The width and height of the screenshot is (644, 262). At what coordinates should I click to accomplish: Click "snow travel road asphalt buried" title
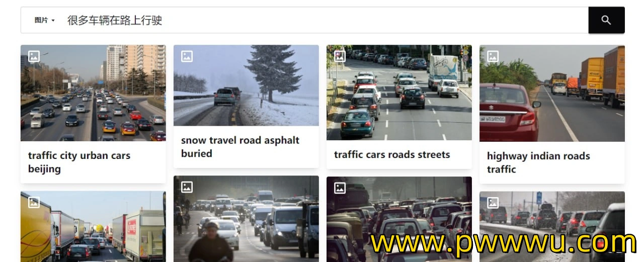240,147
